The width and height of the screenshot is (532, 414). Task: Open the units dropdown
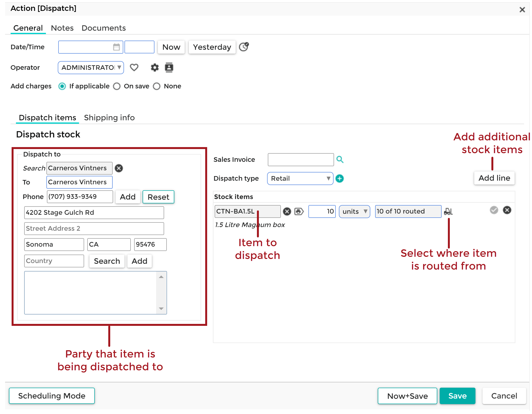point(355,212)
